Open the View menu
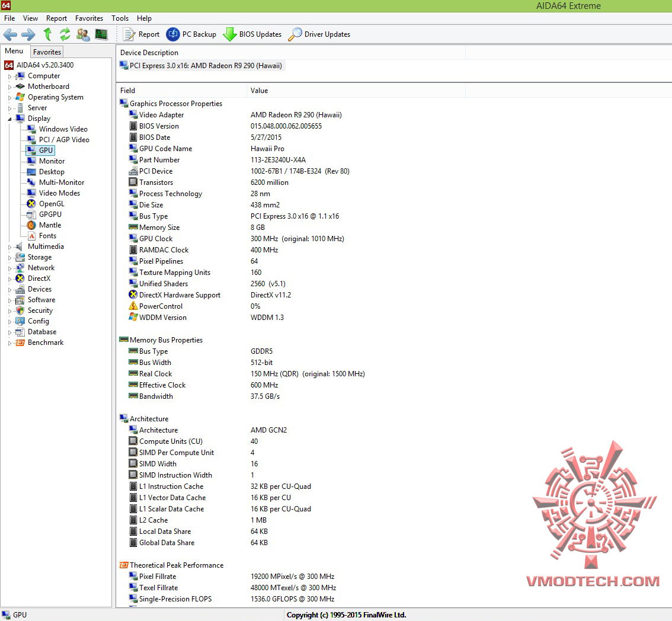Viewport: 672px width, 621px height. tap(30, 18)
